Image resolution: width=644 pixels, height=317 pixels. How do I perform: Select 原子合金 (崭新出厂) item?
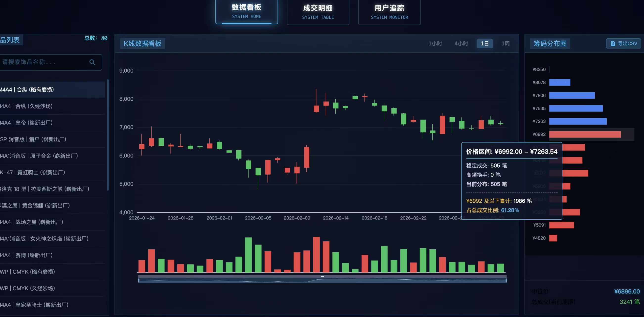52,156
